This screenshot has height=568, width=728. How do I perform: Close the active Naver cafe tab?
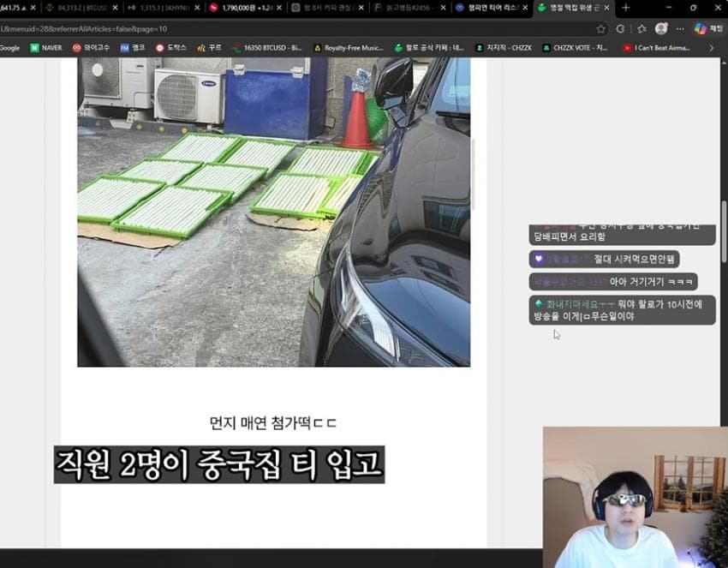[x=607, y=8]
